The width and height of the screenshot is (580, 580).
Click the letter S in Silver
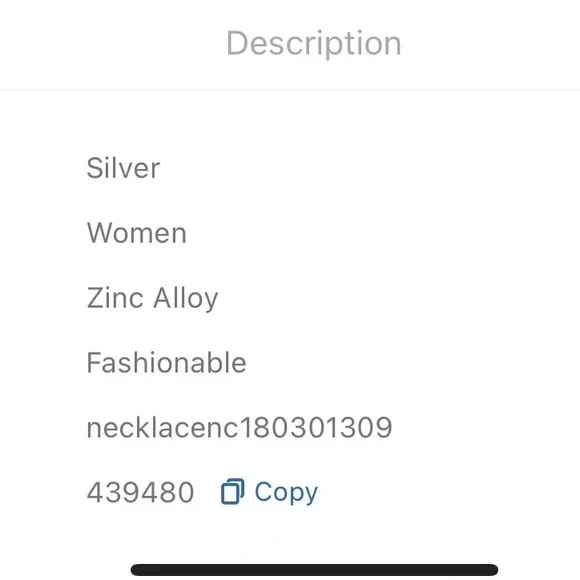tap(95, 168)
